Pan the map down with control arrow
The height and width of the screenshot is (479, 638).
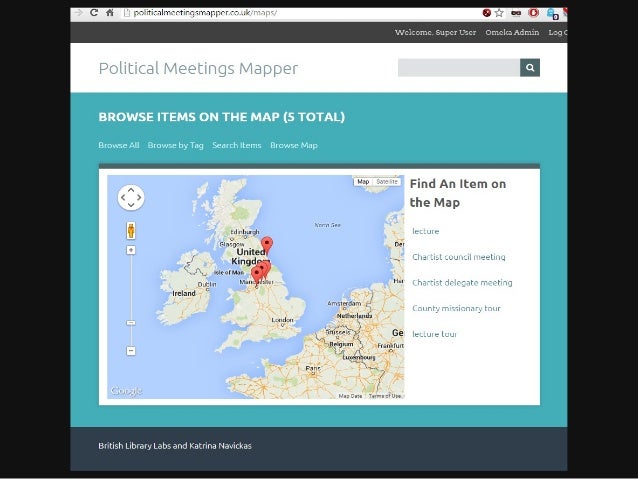[x=131, y=205]
